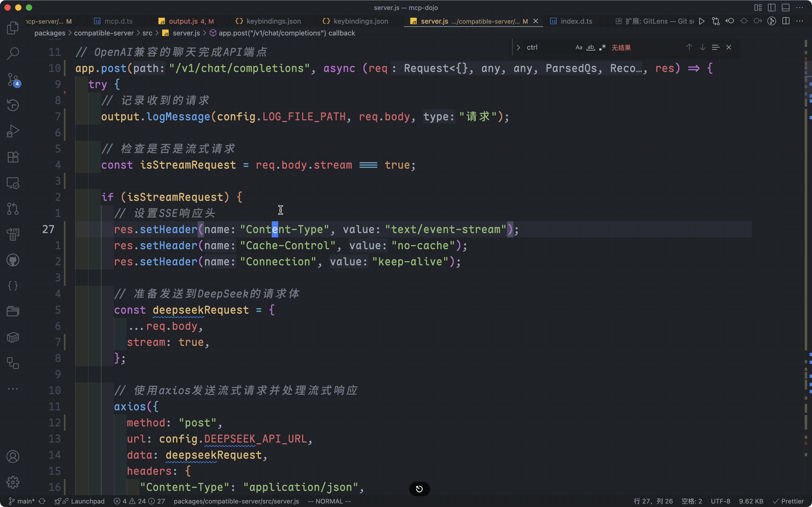Open the Explorer view in activity bar
Viewport: 812px width, 507px height.
coord(13,28)
